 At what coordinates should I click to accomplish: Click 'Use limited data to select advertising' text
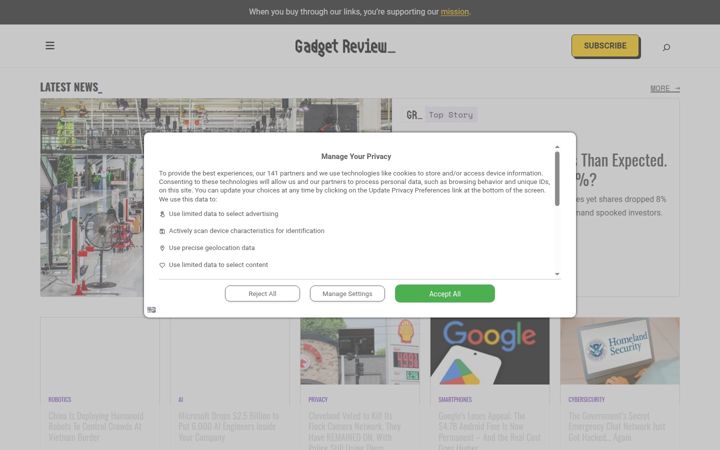click(223, 214)
